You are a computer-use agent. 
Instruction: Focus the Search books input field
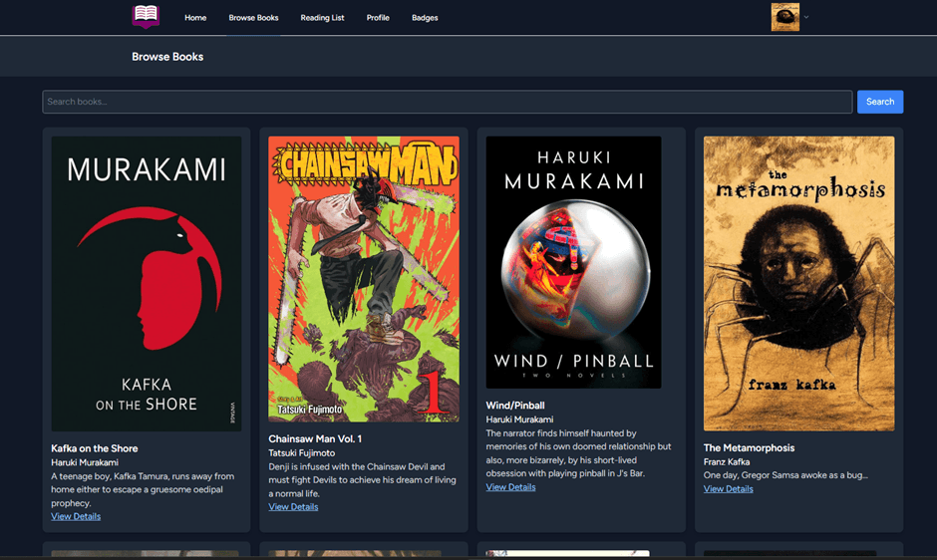[447, 102]
